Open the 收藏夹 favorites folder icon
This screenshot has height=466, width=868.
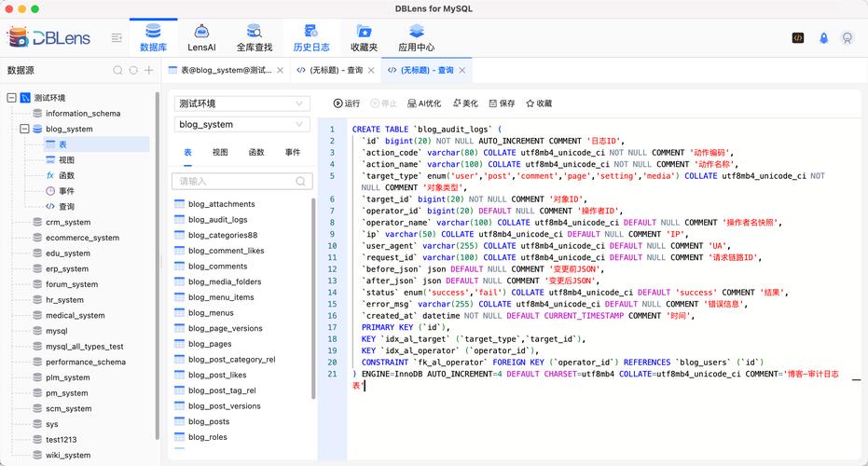(364, 32)
